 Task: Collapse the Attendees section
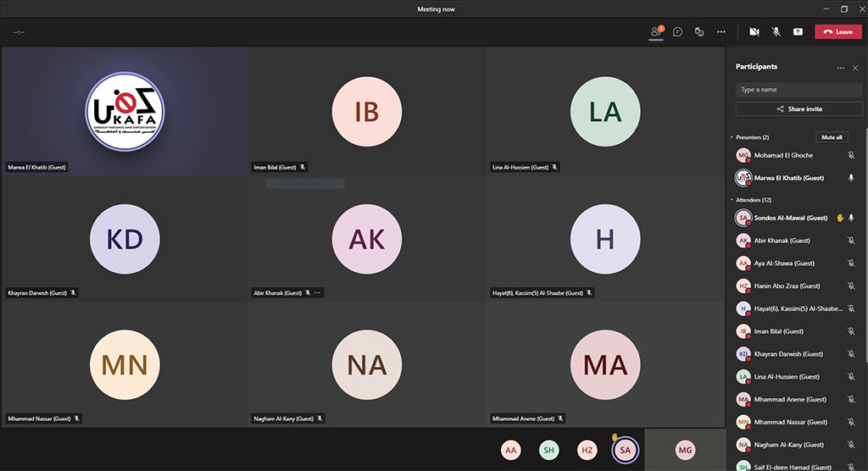[x=732, y=200]
